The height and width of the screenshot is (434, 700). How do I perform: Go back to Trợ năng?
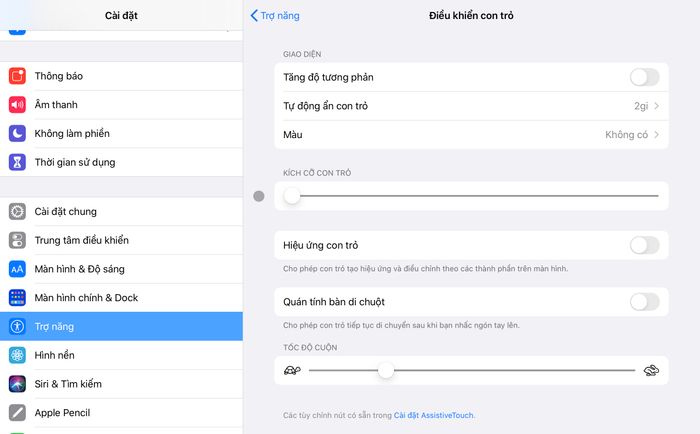point(274,15)
